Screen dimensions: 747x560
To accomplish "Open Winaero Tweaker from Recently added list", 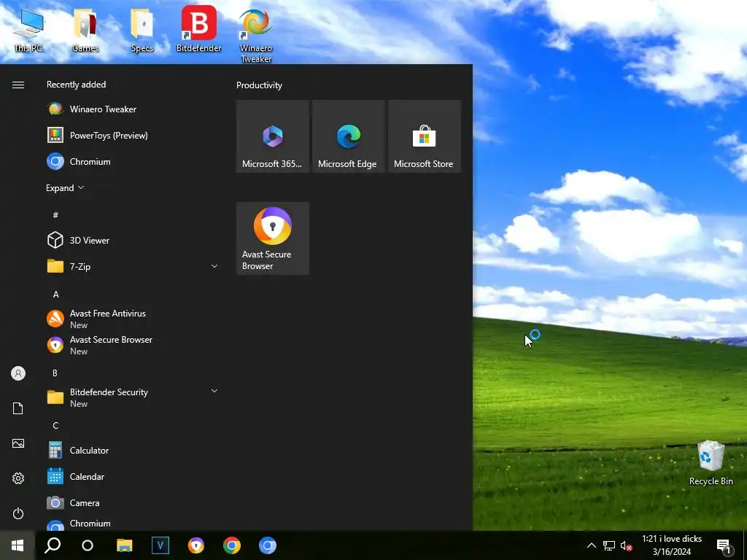I will pyautogui.click(x=133, y=109).
